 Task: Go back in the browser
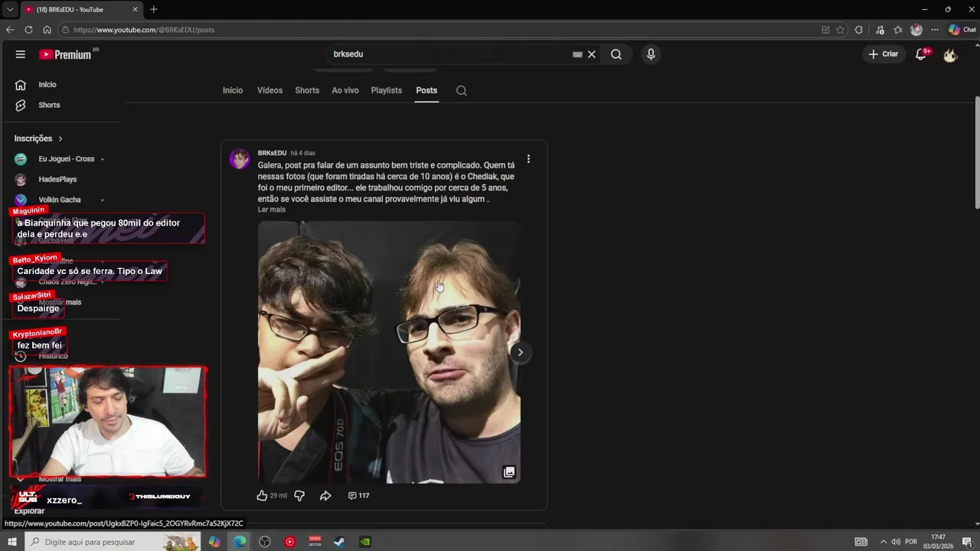pyautogui.click(x=10, y=30)
